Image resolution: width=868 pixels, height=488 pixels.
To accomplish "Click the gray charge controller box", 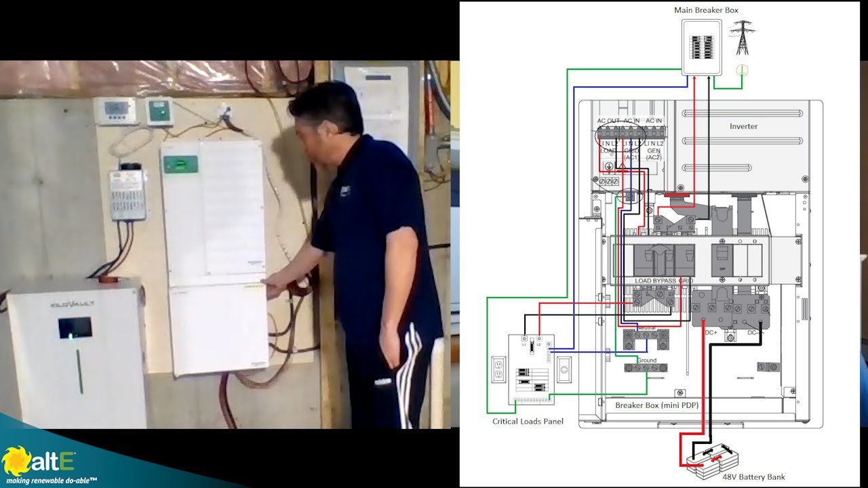I will pyautogui.click(x=127, y=196).
